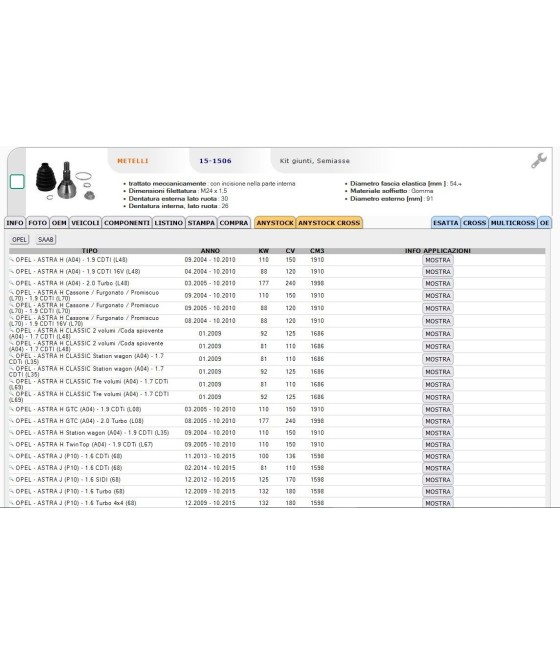Select the VEICOLI tab
560x655 pixels.
(85, 223)
